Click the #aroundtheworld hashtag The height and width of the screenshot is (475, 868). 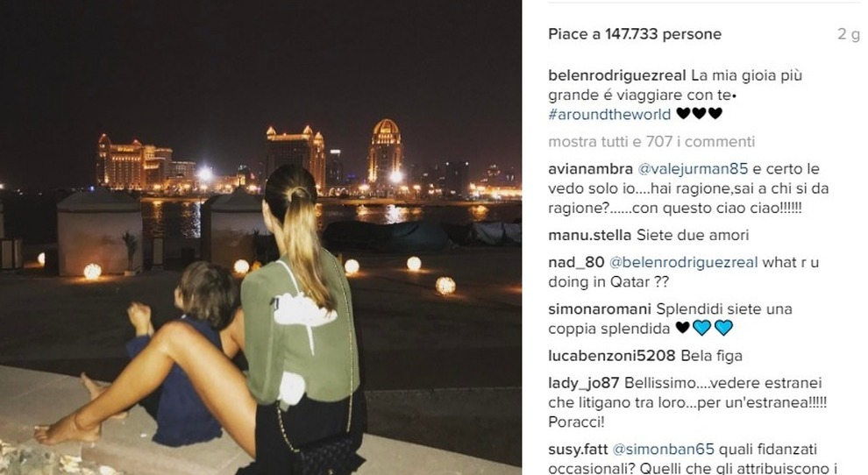(609, 115)
